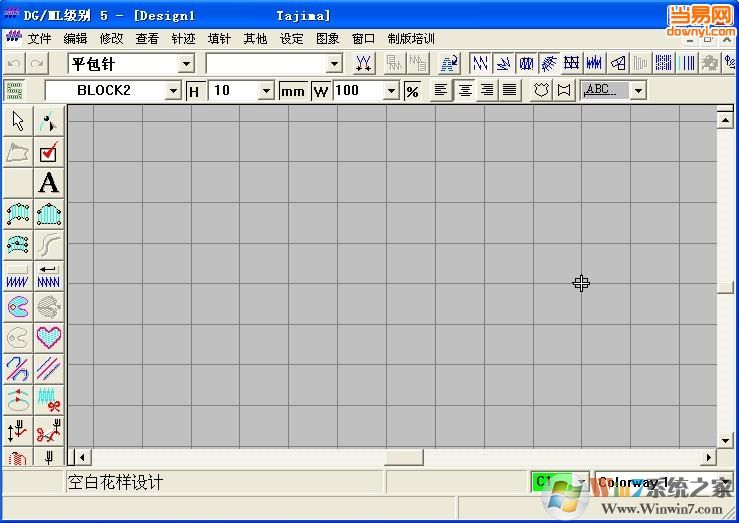
Task: Select the arrow selection tool
Action: (x=18, y=122)
